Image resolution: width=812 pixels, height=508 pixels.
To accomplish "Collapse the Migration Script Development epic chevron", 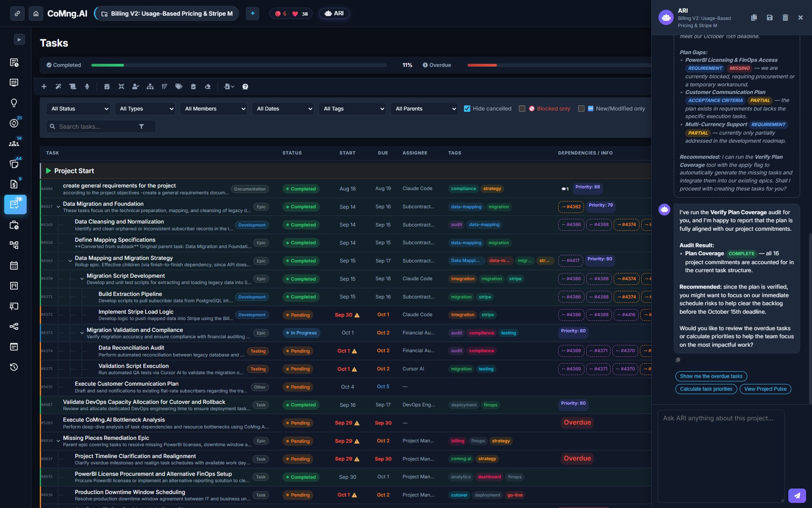I will pos(82,279).
